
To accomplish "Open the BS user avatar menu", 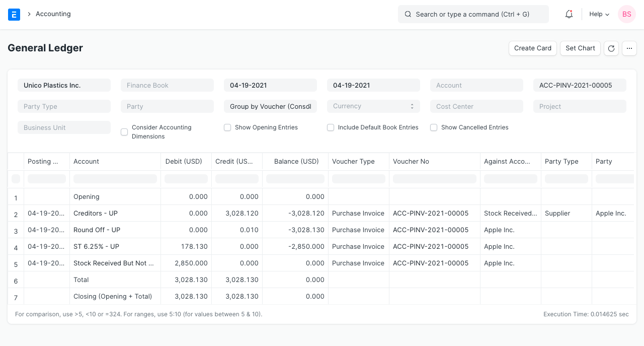I will pyautogui.click(x=626, y=14).
